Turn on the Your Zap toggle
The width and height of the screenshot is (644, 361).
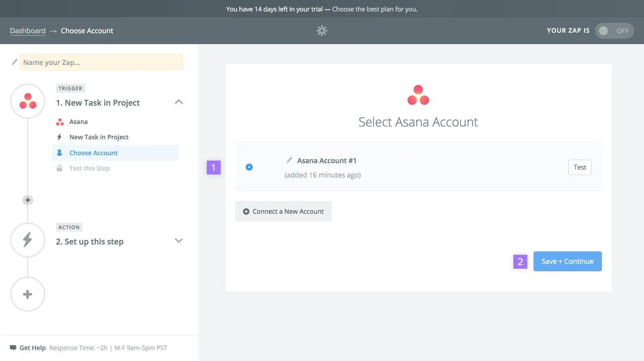pos(614,31)
